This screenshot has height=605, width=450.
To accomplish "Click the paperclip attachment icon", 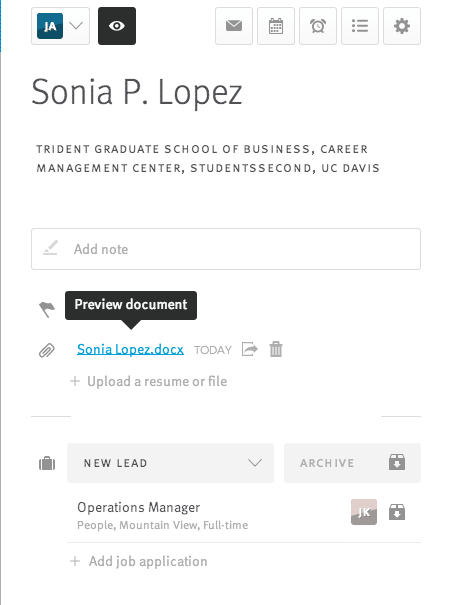I will click(x=47, y=350).
